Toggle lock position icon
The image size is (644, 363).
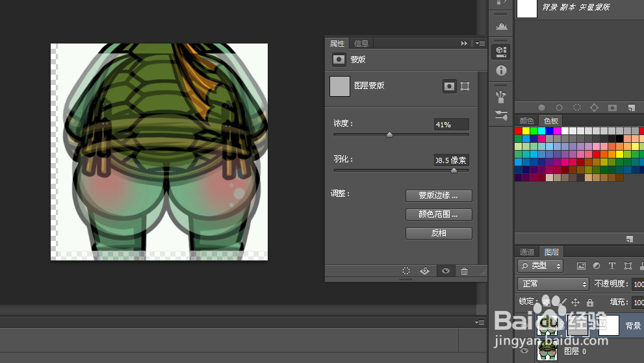pyautogui.click(x=575, y=303)
